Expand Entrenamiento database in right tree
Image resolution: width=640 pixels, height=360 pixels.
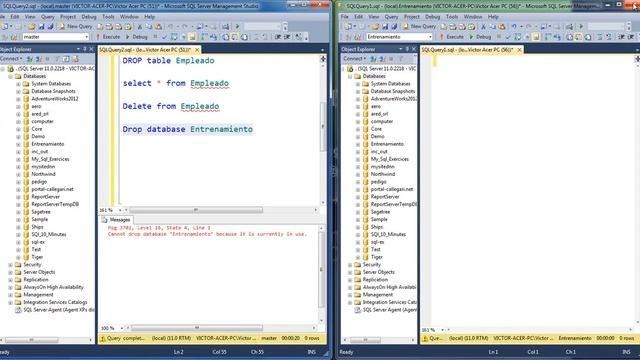tap(358, 144)
